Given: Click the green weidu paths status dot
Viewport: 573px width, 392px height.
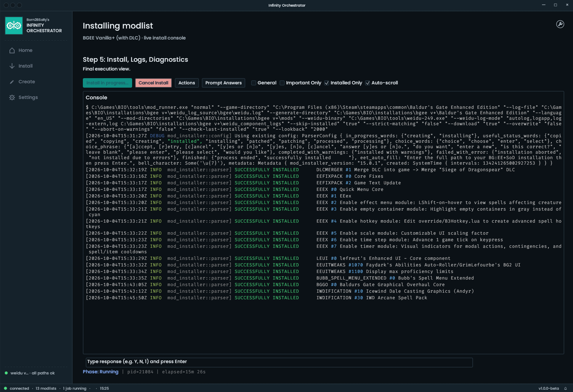Looking at the screenshot, I should coord(6,373).
